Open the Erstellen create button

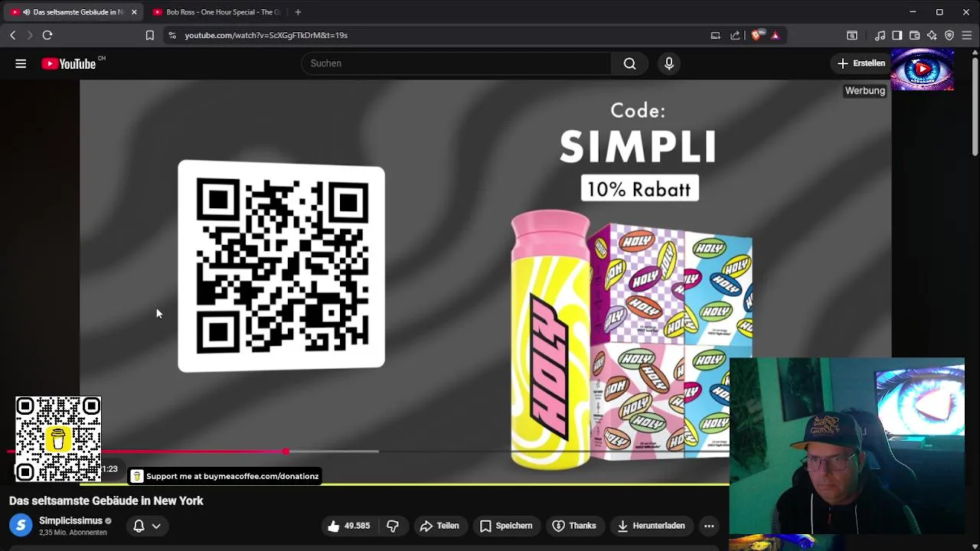861,64
